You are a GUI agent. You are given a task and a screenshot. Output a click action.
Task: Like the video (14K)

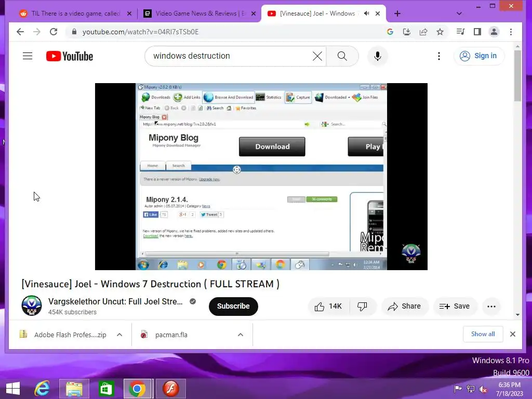(x=328, y=307)
